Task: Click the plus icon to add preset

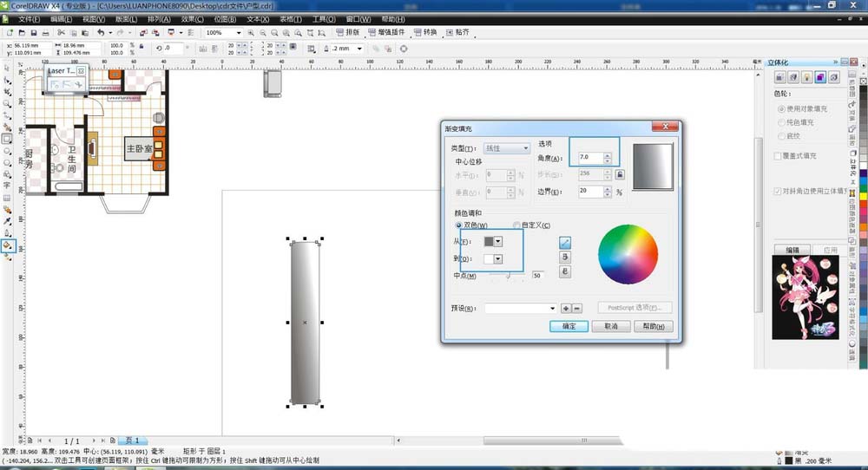Action: (566, 308)
